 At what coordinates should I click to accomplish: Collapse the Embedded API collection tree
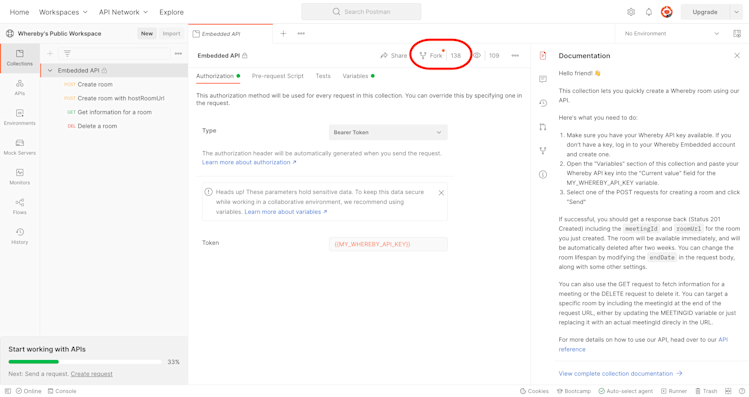click(x=50, y=70)
